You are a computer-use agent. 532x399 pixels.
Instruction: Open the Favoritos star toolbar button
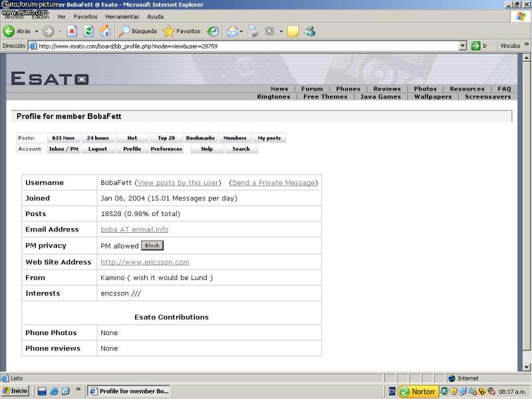(x=182, y=31)
